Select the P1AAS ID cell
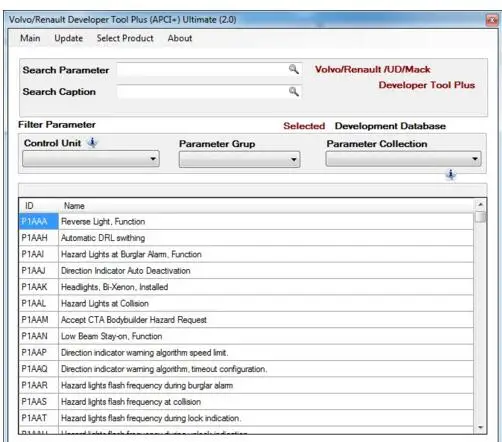502x442 pixels. coord(39,402)
